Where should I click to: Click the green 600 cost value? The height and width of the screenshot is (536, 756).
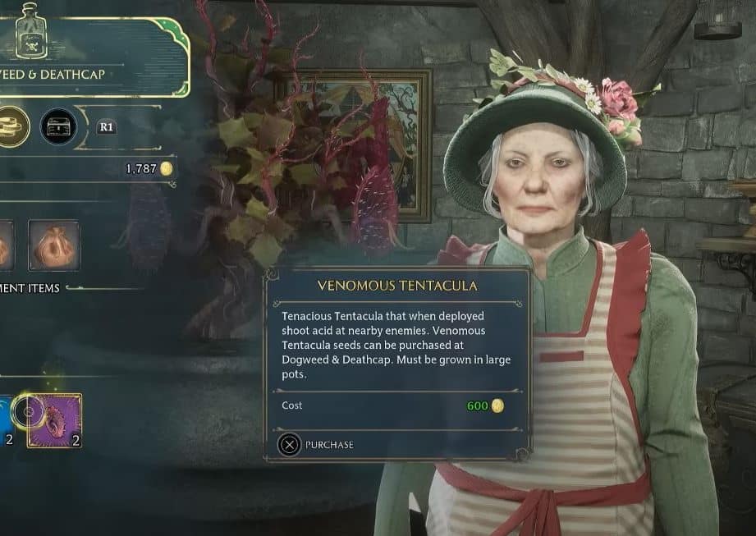pyautogui.click(x=477, y=405)
